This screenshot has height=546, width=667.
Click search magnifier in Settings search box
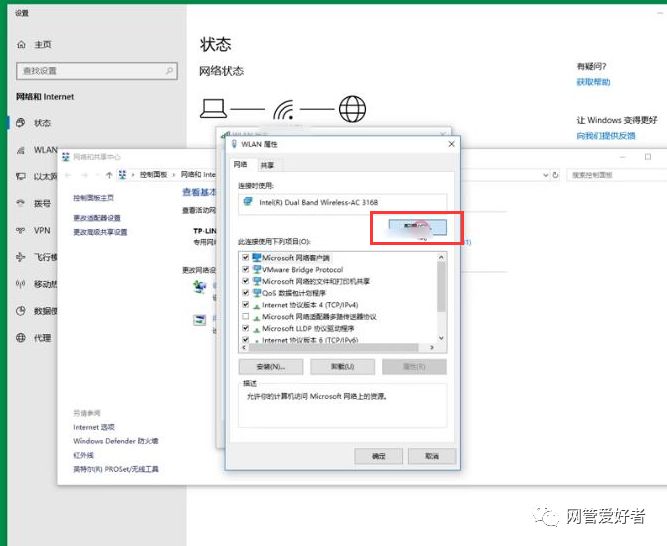click(x=169, y=71)
